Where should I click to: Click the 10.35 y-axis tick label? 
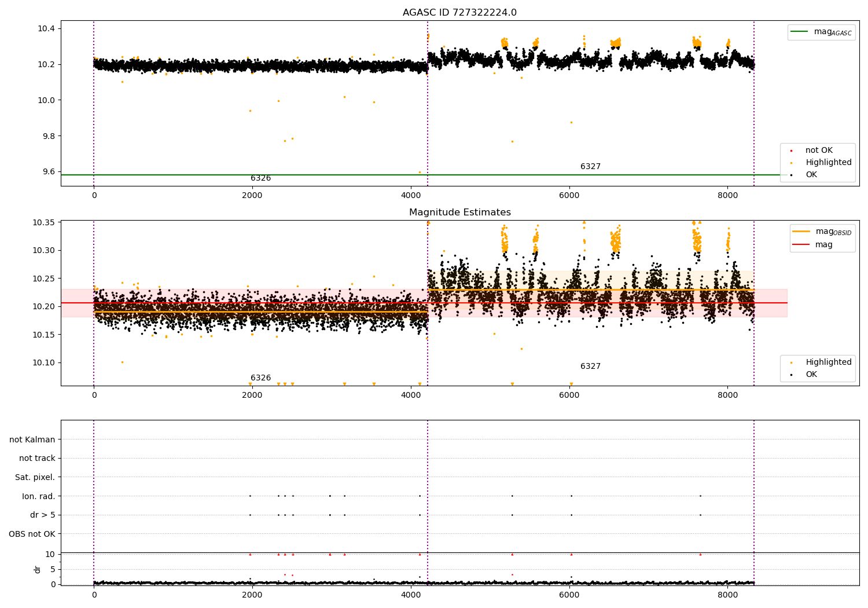coord(44,223)
